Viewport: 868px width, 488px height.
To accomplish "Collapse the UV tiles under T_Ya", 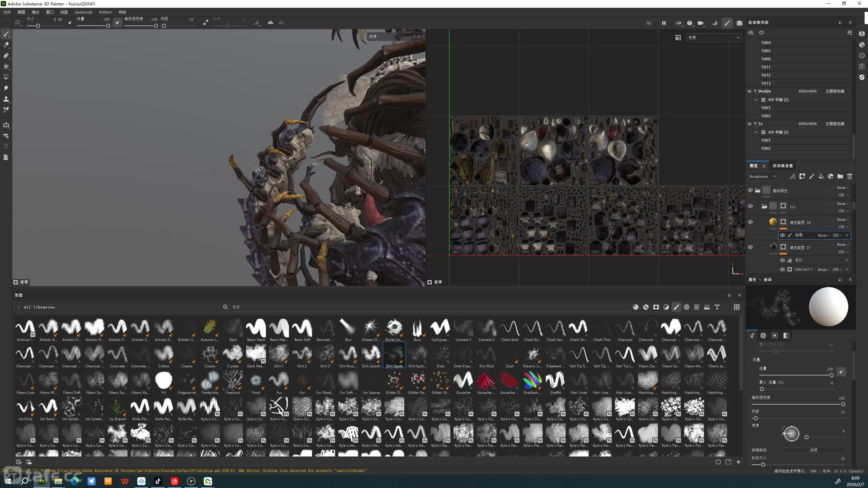I will coord(756,132).
